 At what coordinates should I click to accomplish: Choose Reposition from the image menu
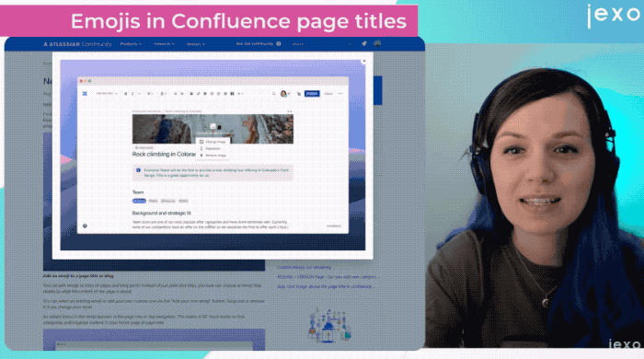coord(213,148)
